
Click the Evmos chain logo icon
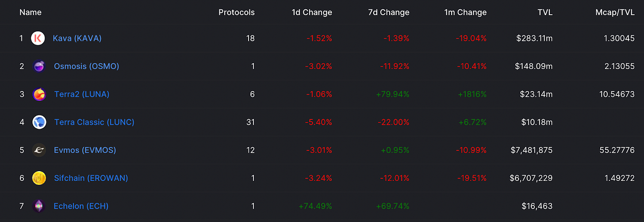39,150
